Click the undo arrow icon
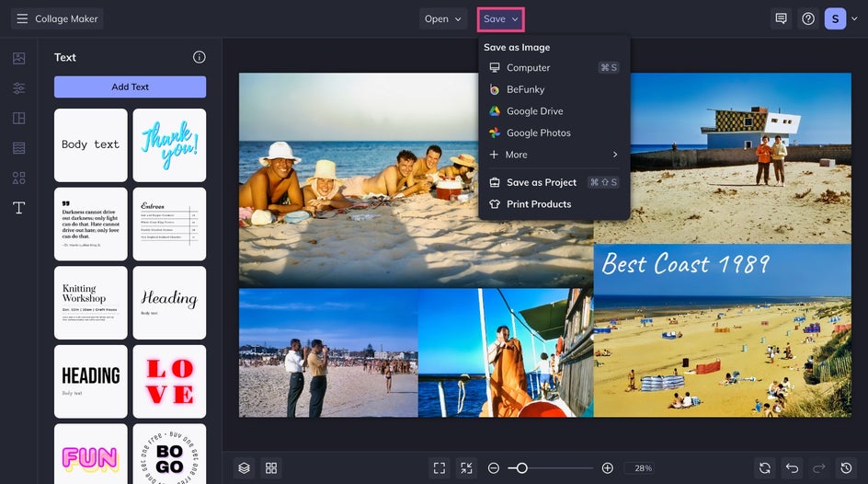This screenshot has width=868, height=484. pos(793,468)
